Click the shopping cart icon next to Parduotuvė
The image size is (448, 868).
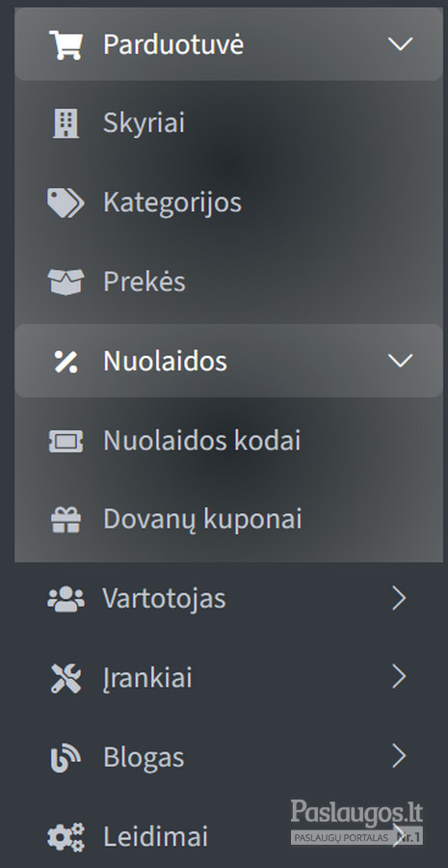[x=66, y=44]
